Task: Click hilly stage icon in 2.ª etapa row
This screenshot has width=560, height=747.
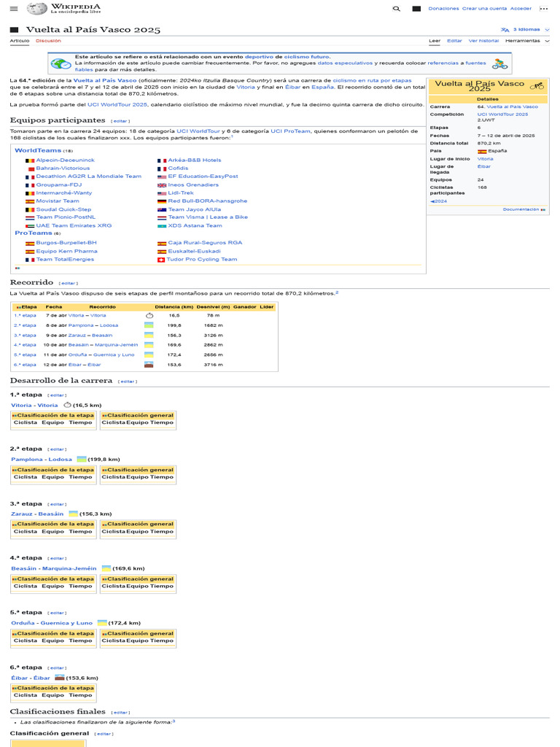Action: pos(149,325)
